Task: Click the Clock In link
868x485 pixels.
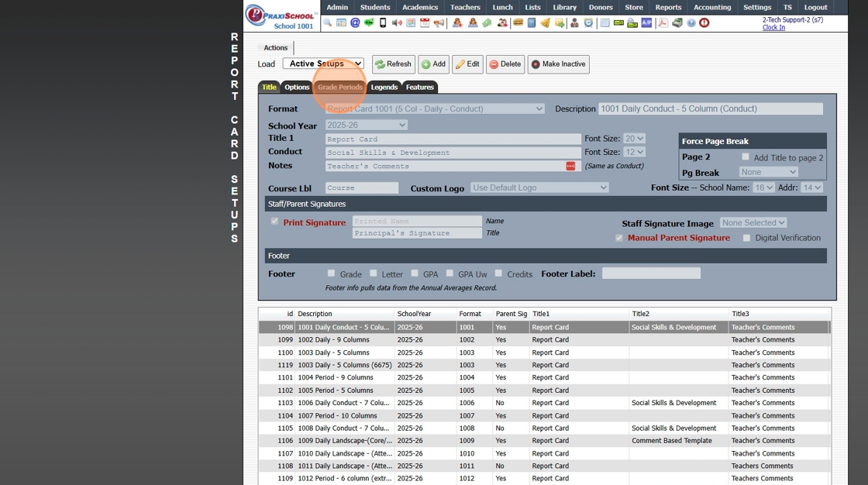Action: [773, 27]
